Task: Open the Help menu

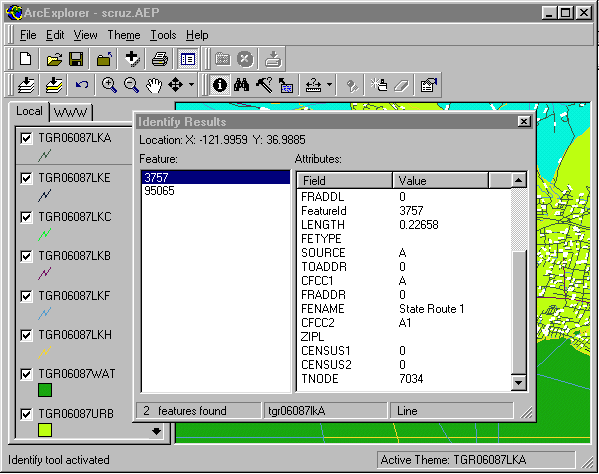Action: point(197,35)
